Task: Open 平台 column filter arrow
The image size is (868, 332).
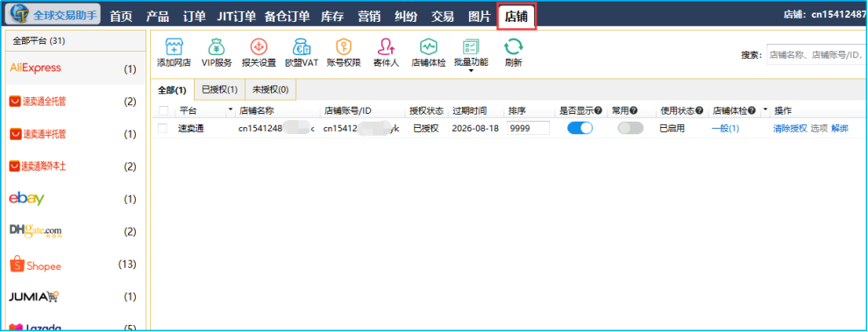Action: click(x=231, y=110)
